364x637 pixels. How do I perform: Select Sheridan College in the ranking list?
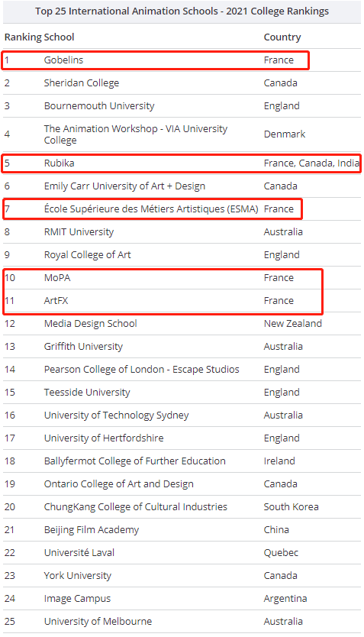(82, 83)
